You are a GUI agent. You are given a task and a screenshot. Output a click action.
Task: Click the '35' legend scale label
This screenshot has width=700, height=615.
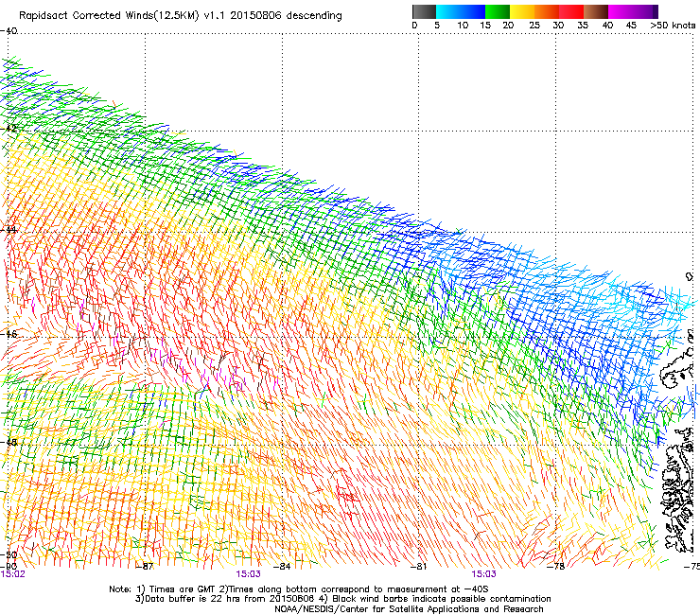click(x=583, y=25)
